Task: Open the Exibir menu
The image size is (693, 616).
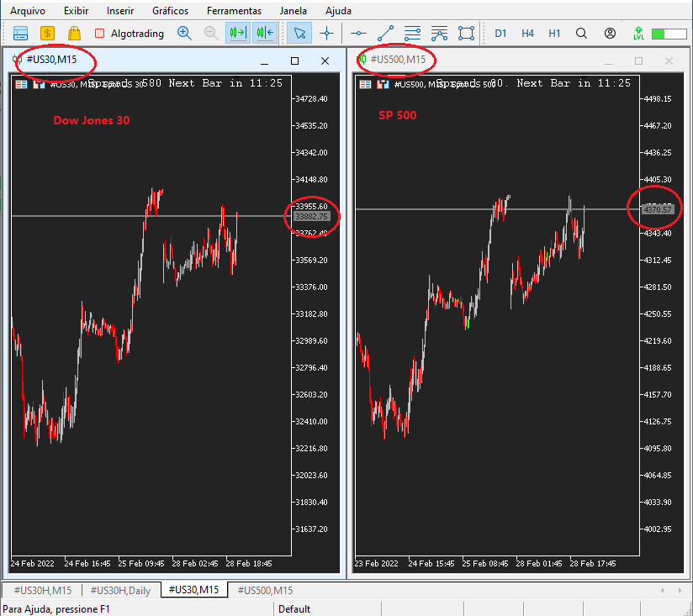Action: point(76,11)
